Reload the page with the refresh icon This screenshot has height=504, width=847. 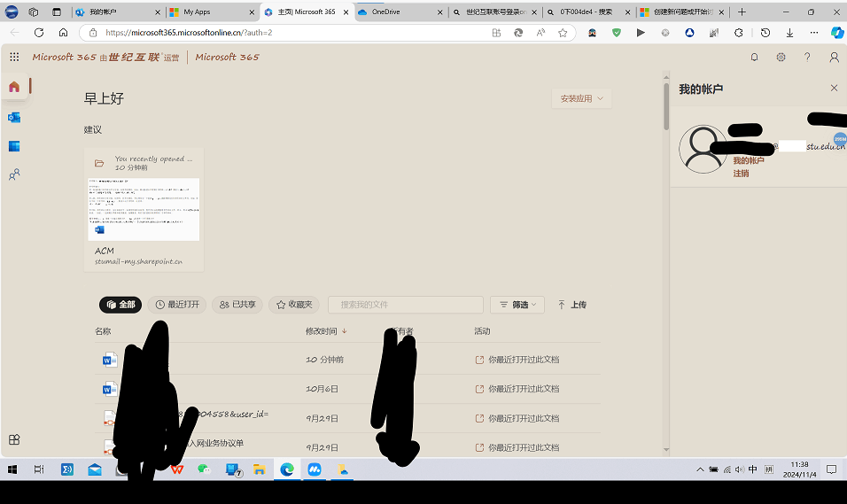[x=39, y=33]
